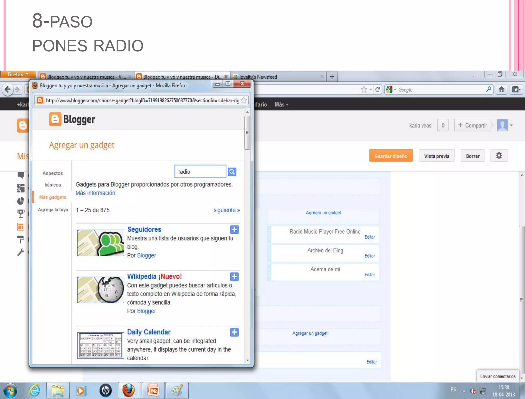The width and height of the screenshot is (532, 399).
Task: Click the search magnifier button beside radio field
Action: tap(232, 172)
